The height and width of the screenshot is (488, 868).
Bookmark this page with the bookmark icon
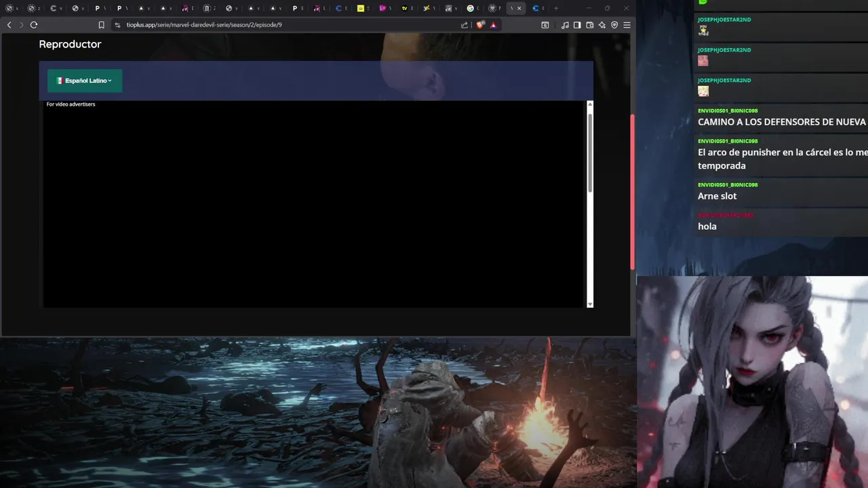coord(101,25)
